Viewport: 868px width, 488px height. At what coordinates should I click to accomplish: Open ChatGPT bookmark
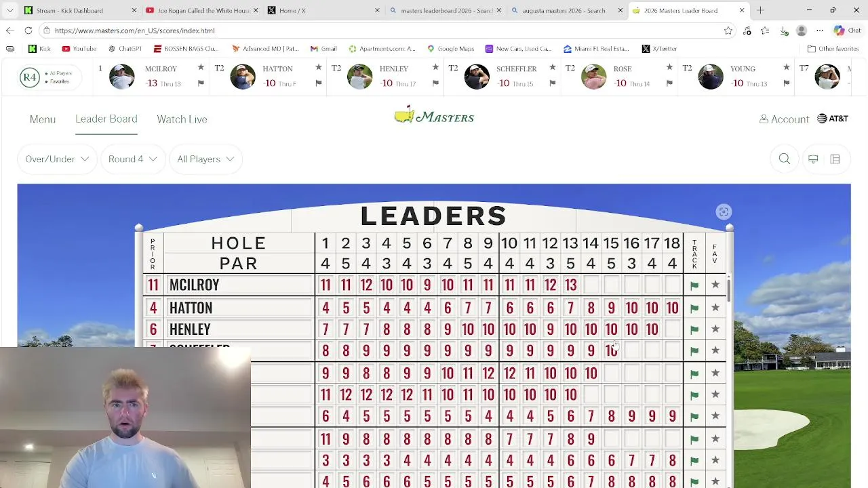point(124,49)
